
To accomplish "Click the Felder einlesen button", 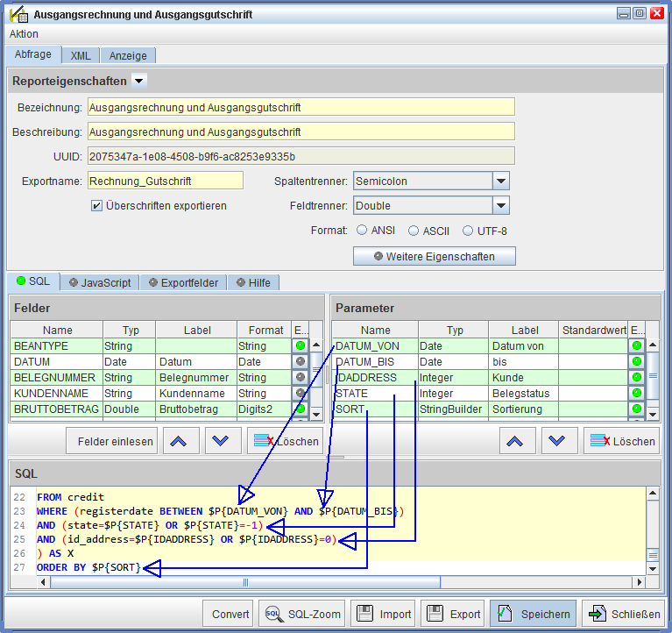I will 114,441.
